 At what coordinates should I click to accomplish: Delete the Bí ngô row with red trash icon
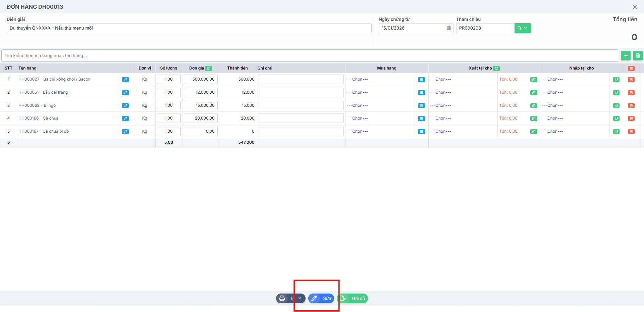click(631, 106)
